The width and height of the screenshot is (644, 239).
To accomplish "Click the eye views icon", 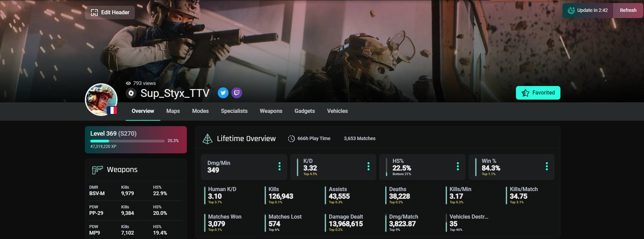I will pos(128,83).
